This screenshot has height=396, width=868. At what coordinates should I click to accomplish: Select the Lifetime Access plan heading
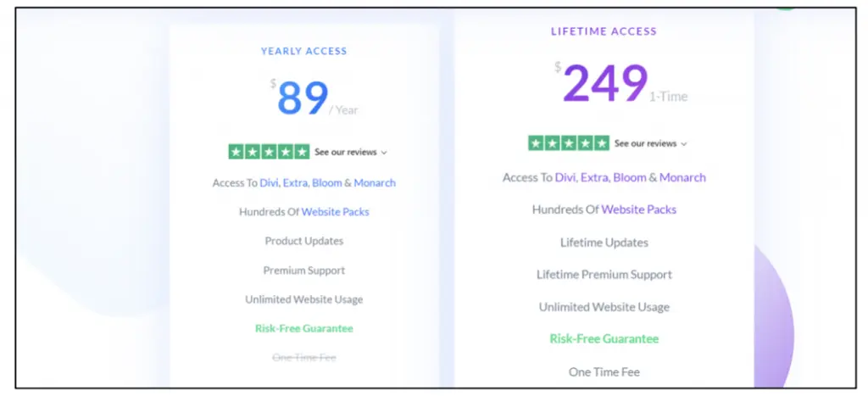(604, 31)
